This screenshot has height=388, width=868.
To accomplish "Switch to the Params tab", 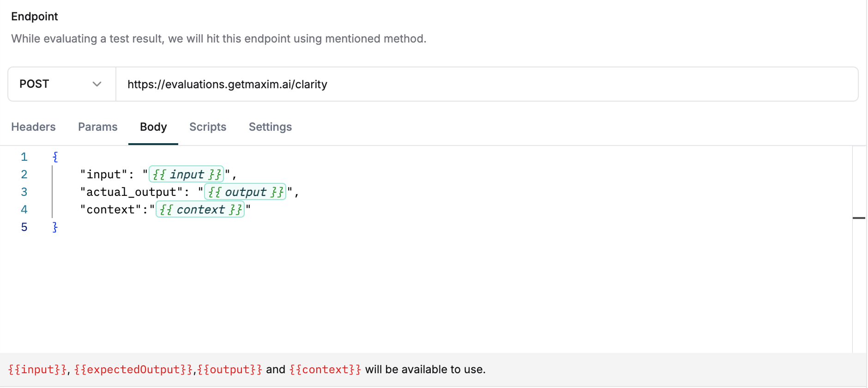I will point(97,127).
